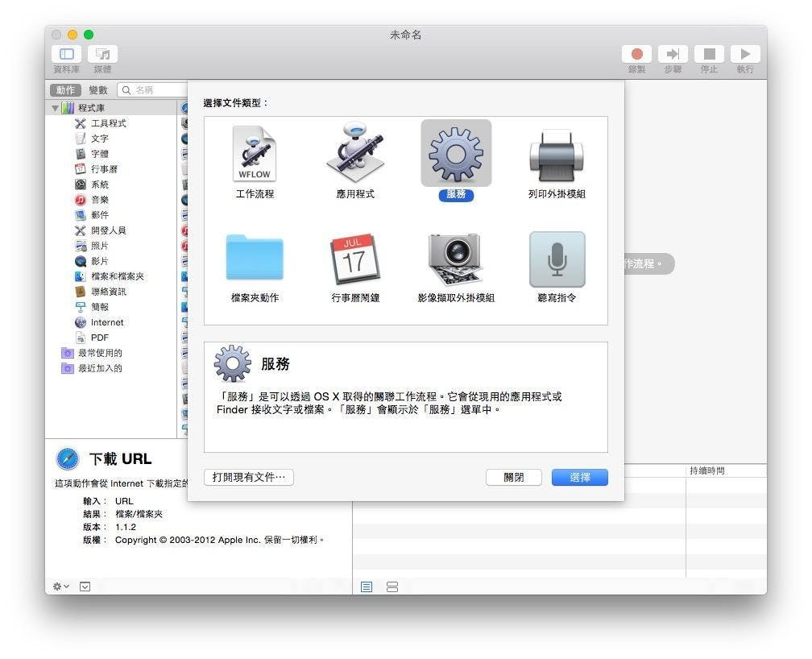Select Internet category in the library

(x=106, y=322)
